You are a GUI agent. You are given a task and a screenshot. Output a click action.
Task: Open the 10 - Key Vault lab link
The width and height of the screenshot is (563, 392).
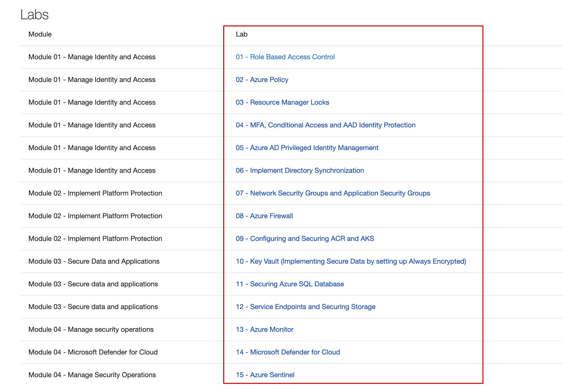point(351,261)
